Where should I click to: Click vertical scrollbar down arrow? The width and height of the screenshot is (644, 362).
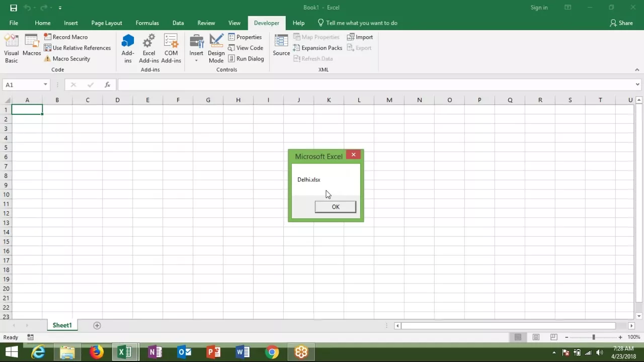639,316
